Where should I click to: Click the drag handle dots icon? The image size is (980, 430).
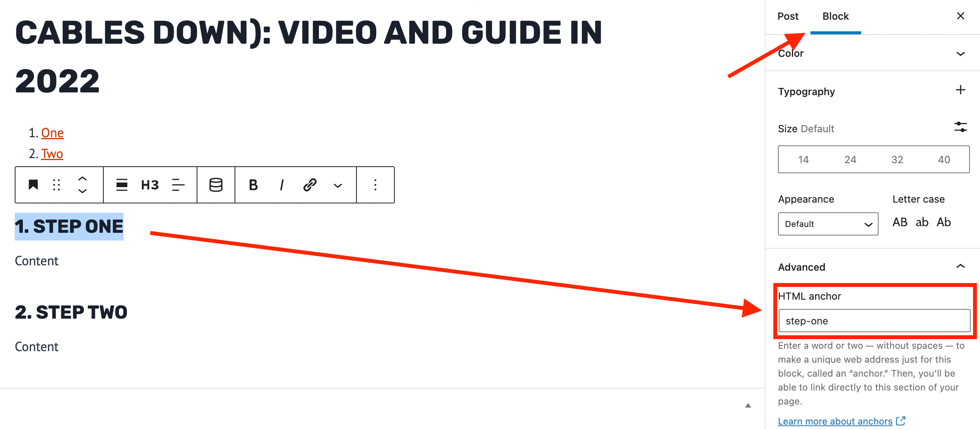coord(57,184)
